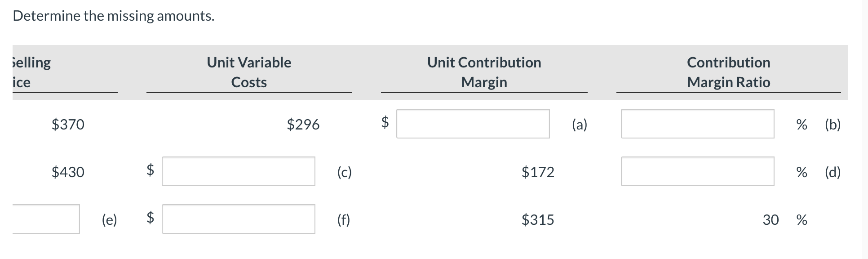This screenshot has width=868, height=259.
Task: Click the 'Determine the missing amounts.' instruction text
Action: [x=114, y=16]
